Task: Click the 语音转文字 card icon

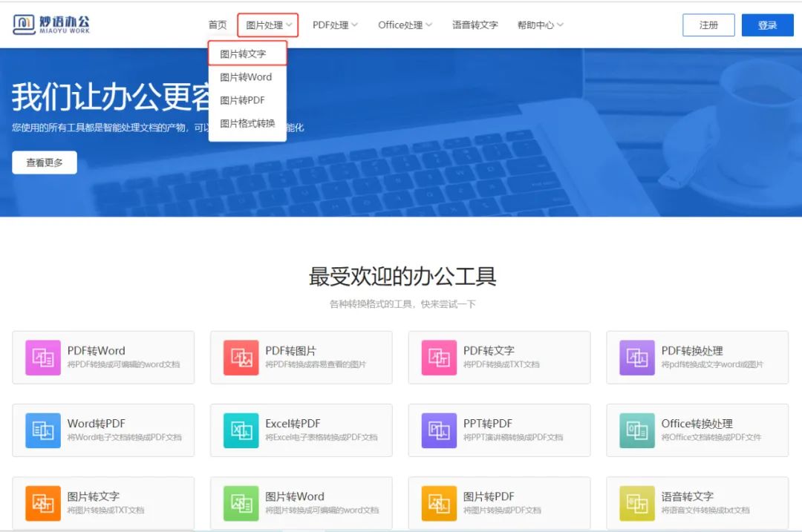Action: 636,502
